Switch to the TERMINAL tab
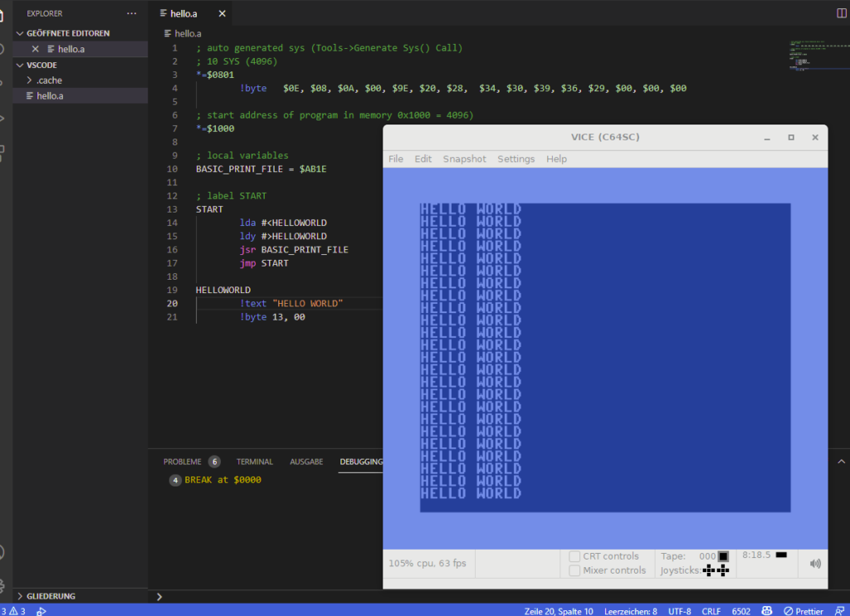850x616 pixels. tap(254, 462)
